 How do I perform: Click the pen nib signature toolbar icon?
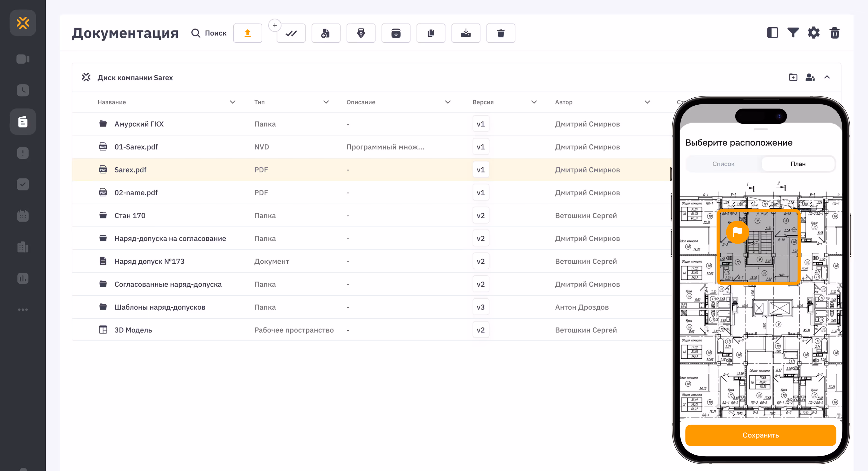(x=361, y=33)
